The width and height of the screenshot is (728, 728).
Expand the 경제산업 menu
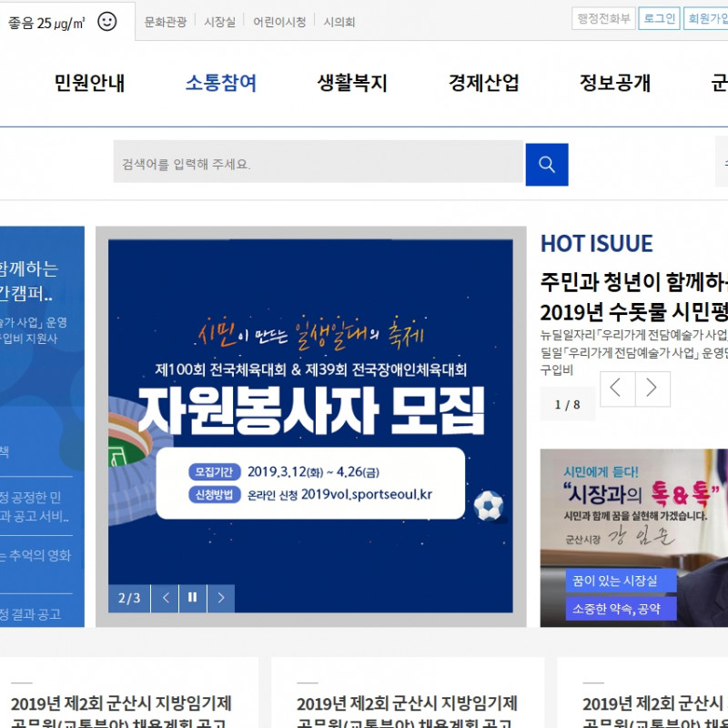tap(483, 84)
